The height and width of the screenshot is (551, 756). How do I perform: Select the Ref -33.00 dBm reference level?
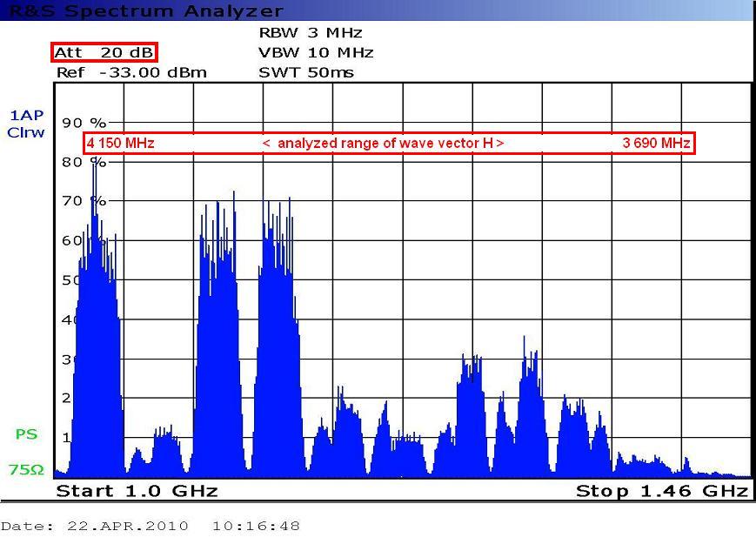131,72
